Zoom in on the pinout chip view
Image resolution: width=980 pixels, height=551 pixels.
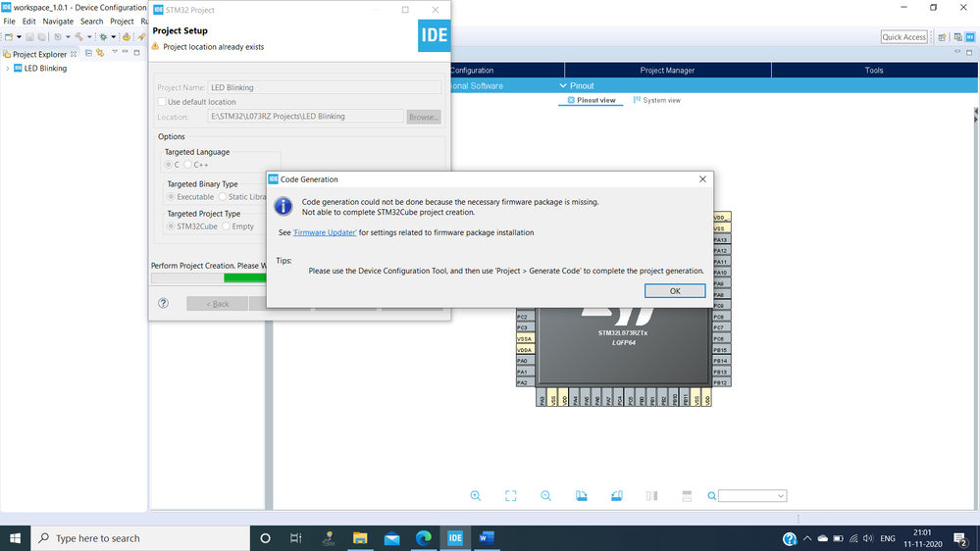pos(476,495)
